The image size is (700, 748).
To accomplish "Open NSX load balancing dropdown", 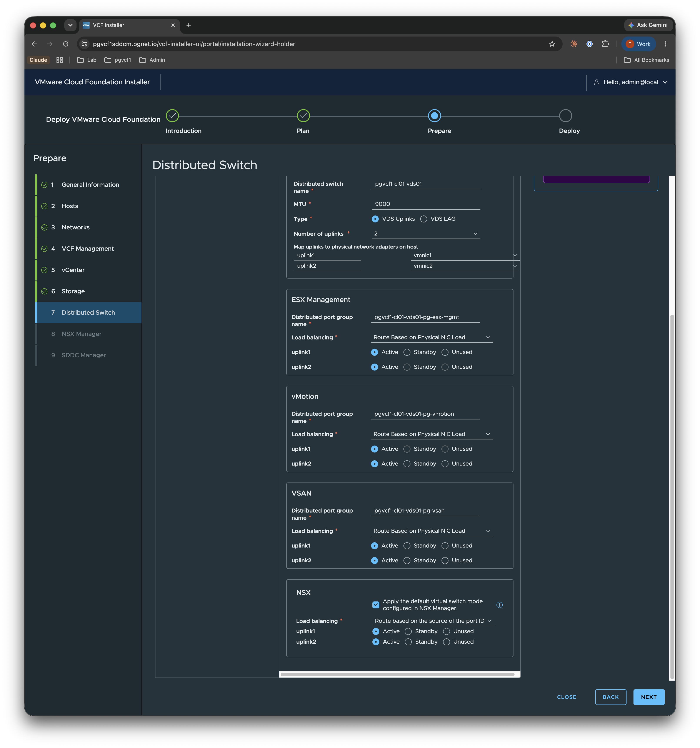I will pos(433,621).
